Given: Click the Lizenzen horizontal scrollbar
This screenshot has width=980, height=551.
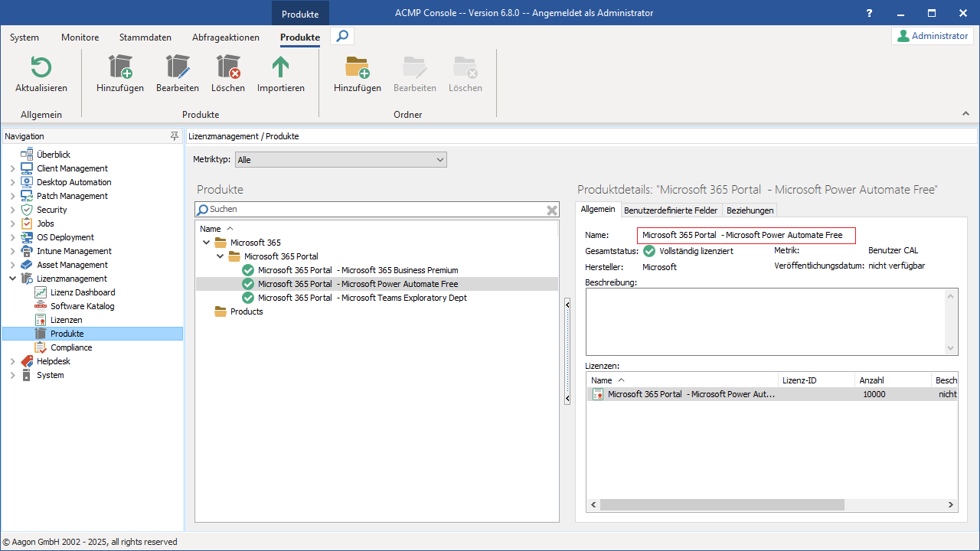Looking at the screenshot, I should click(x=721, y=505).
